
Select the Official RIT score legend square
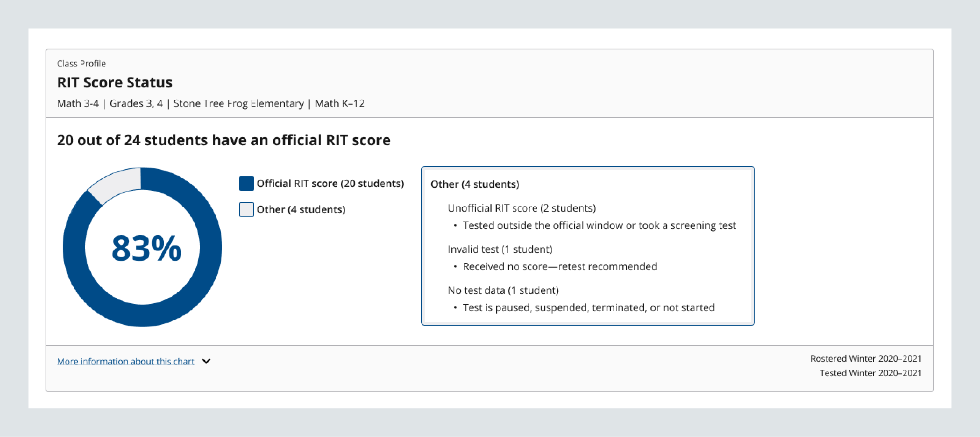(246, 183)
